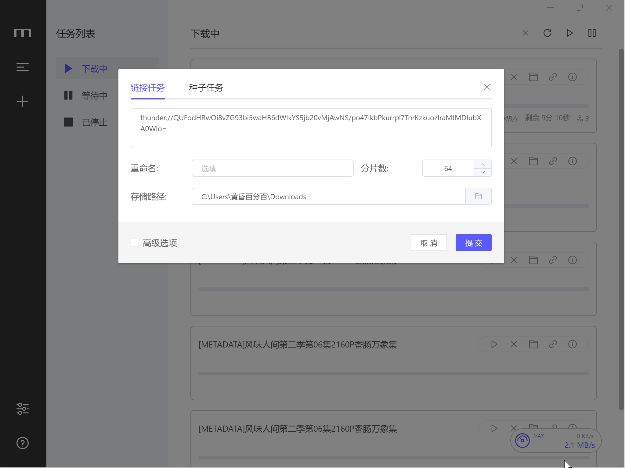Show info for the second download task
Screen dimensions: 625x468
point(572,161)
